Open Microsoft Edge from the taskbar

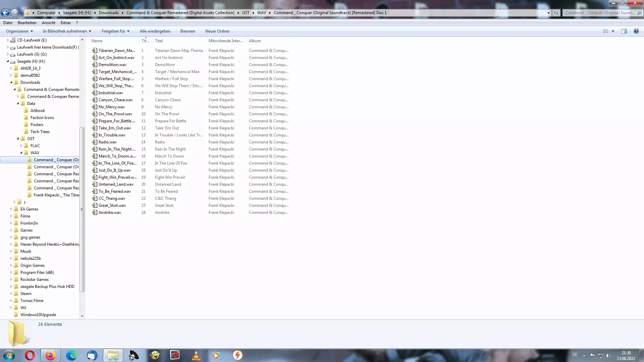[71, 355]
